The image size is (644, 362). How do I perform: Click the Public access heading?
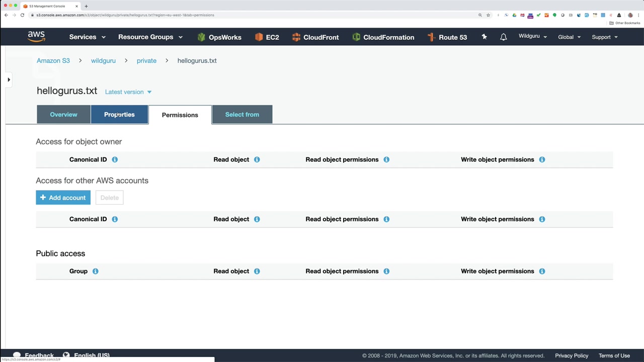click(60, 253)
